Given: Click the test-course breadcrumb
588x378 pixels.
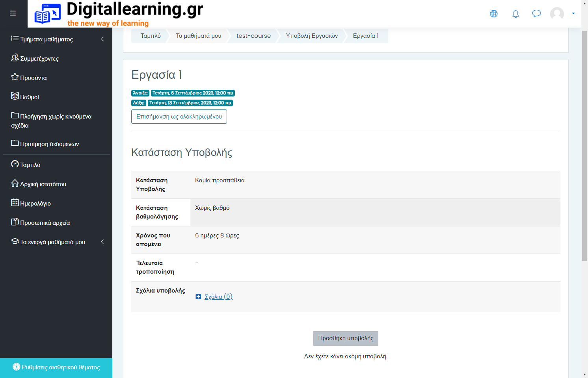Looking at the screenshot, I should pos(253,36).
